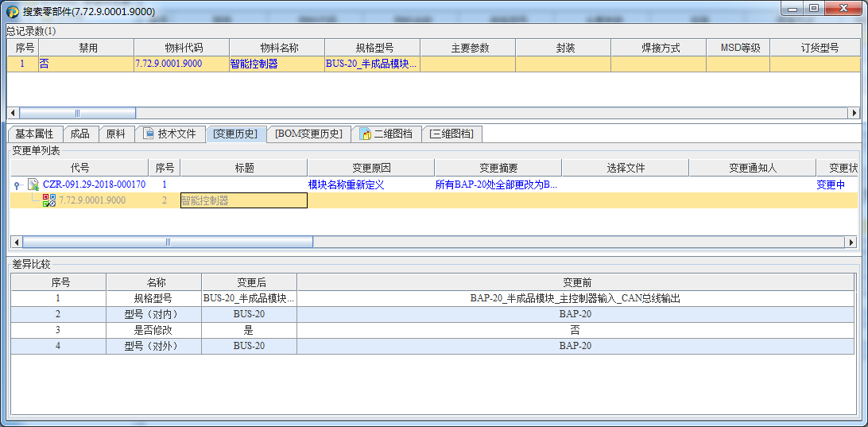The image size is (868, 427).
Task: Open the [三维图档] tab
Action: point(451,134)
